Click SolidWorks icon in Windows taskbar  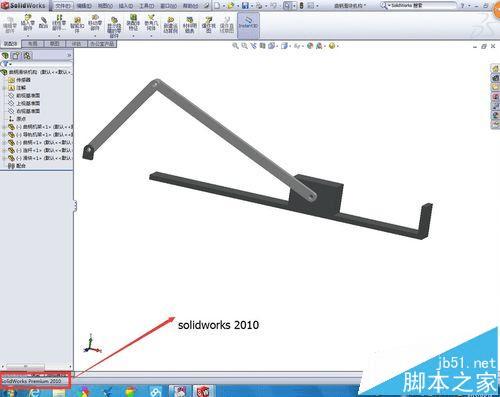coord(203,391)
